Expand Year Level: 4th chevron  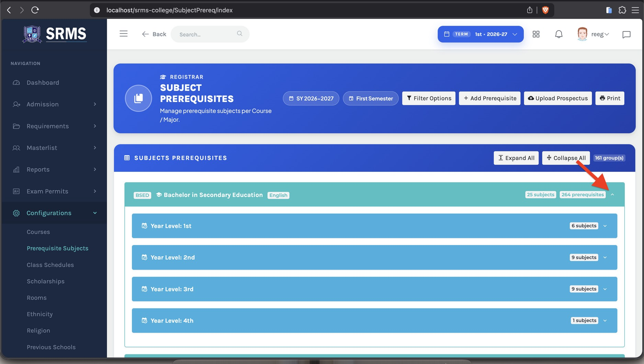coord(605,320)
